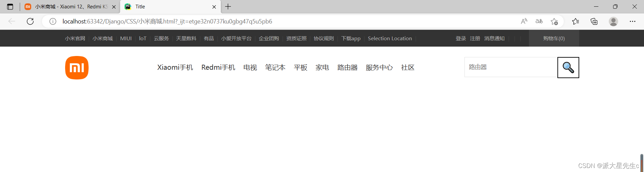Click the magnifier search button
Image resolution: width=644 pixels, height=172 pixels.
point(568,67)
